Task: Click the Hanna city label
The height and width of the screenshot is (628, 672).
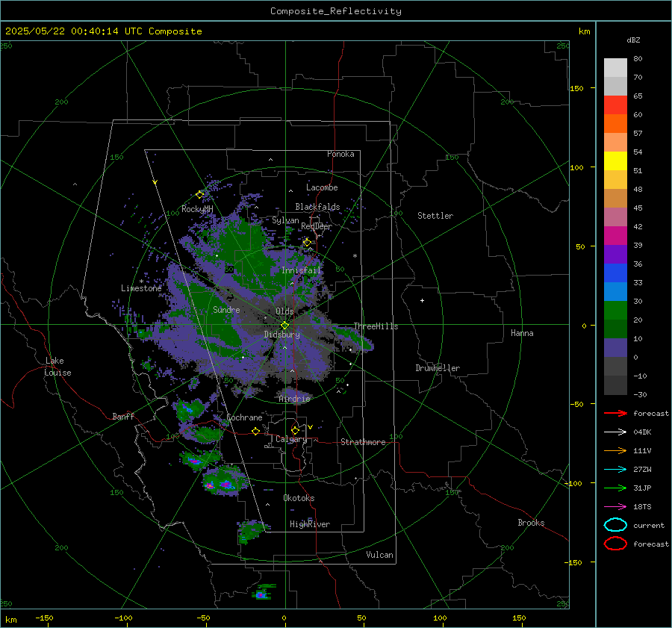Action: 522,333
